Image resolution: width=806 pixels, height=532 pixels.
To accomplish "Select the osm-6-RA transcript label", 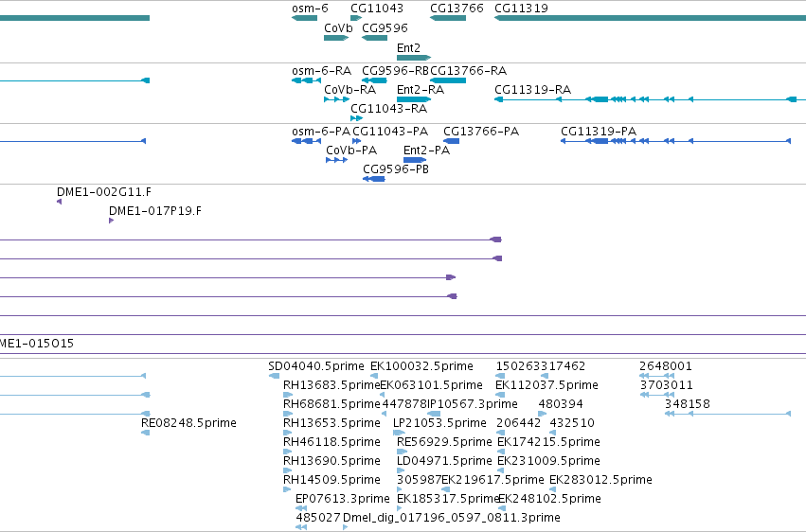I will click(x=322, y=71).
